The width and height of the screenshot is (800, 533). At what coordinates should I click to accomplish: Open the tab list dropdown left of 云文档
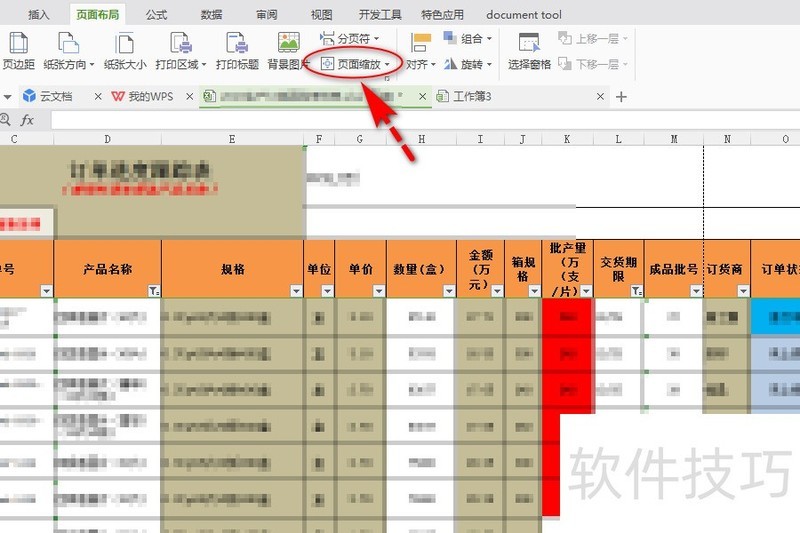7,96
